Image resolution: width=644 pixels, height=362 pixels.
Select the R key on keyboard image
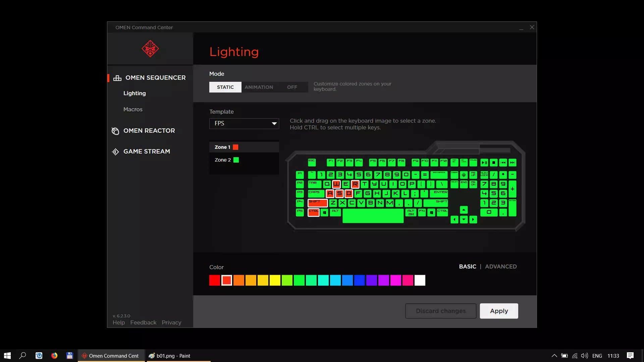pos(355,184)
